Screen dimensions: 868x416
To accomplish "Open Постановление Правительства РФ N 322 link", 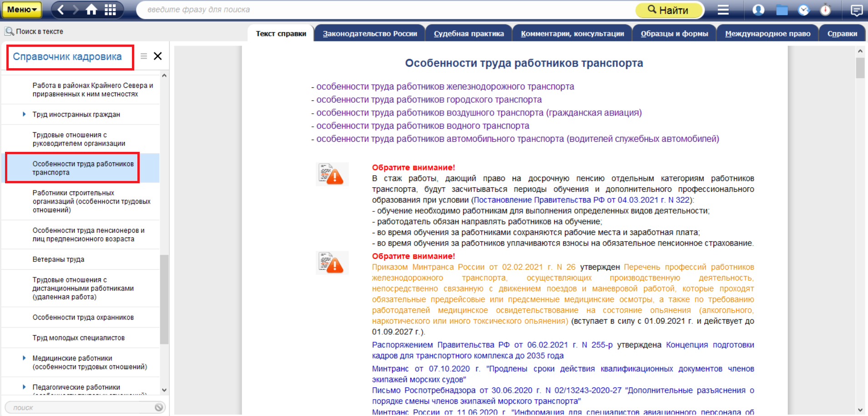I will tap(582, 200).
